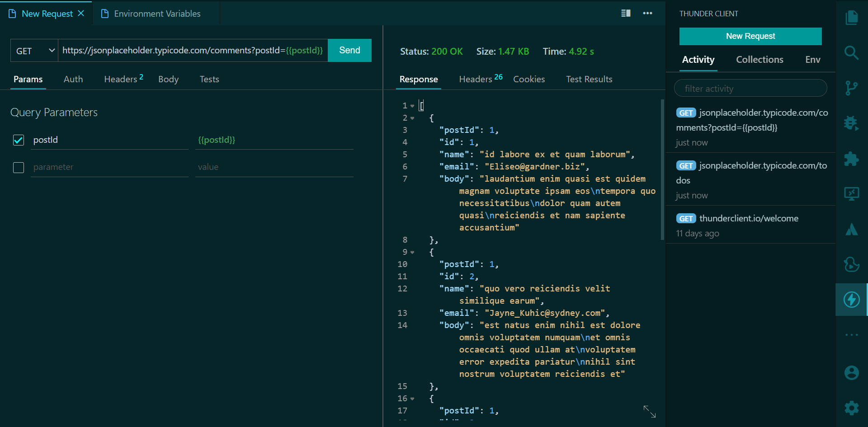The image size is (868, 427).
Task: Open the Body tab
Action: [x=168, y=79]
